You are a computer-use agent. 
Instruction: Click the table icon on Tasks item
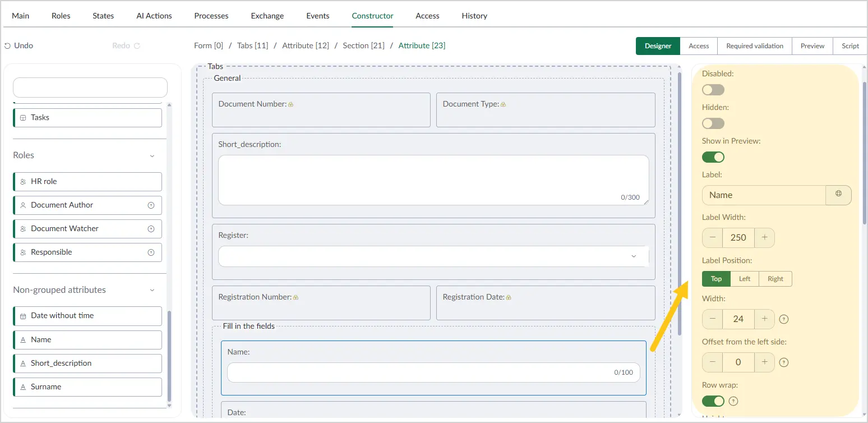click(23, 118)
